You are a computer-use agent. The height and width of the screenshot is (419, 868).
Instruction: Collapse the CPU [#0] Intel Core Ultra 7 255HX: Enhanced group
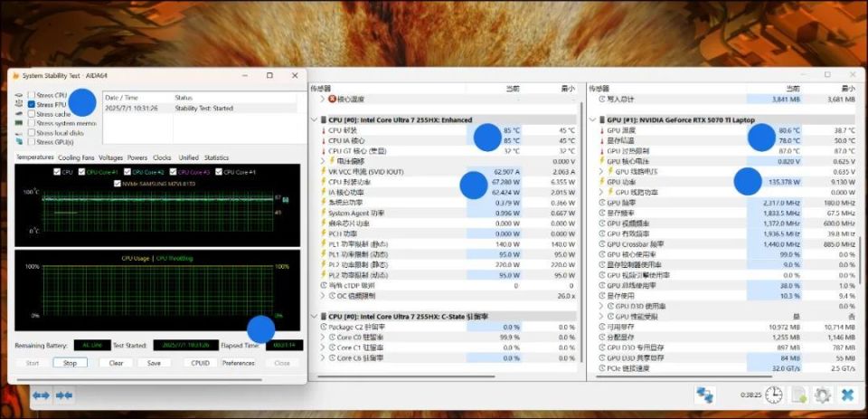coord(315,119)
